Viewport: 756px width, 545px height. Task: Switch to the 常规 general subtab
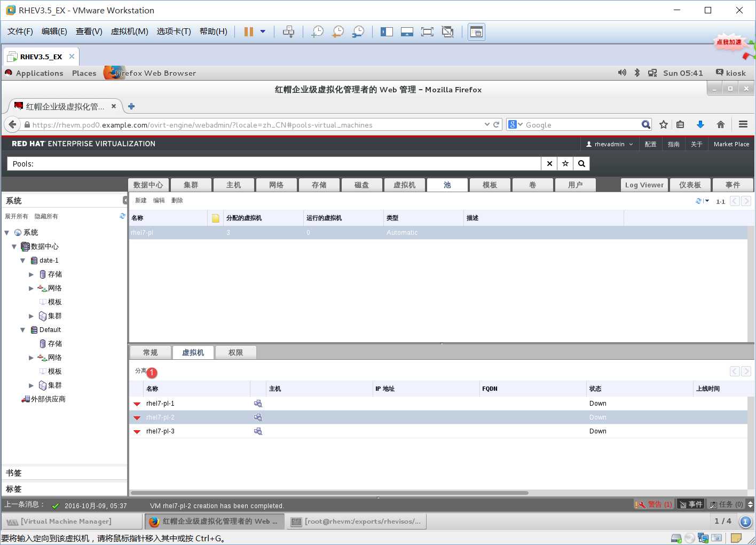point(151,352)
